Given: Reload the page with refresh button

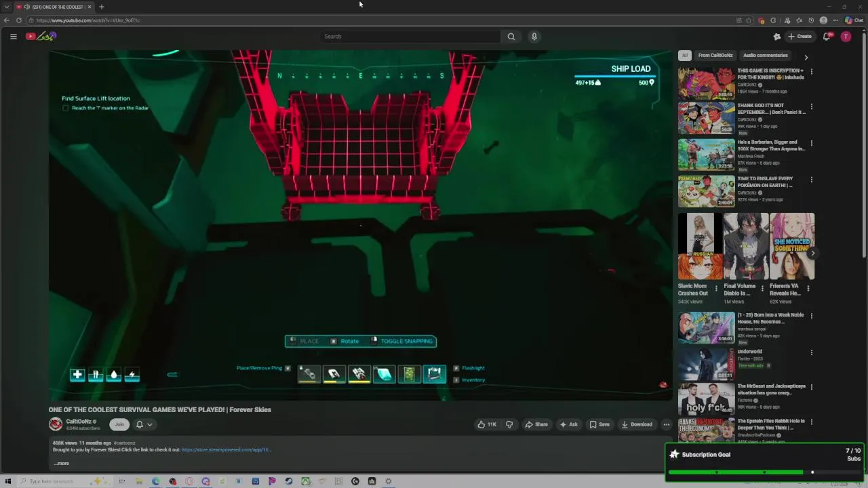Looking at the screenshot, I should point(19,20).
